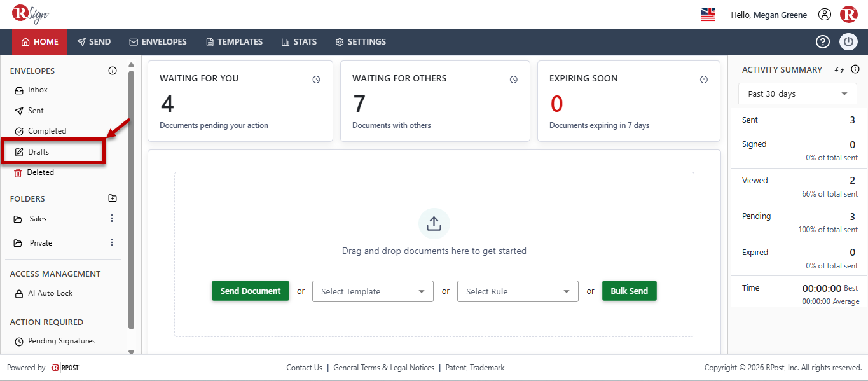Click the add new folder icon
This screenshot has height=381, width=868.
(113, 198)
